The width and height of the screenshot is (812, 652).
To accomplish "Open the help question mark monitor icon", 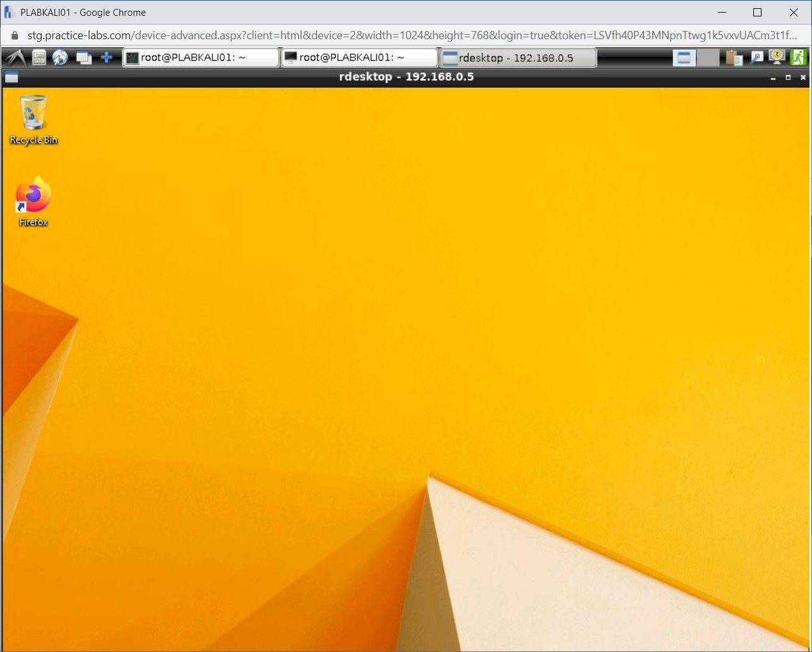I will point(775,57).
